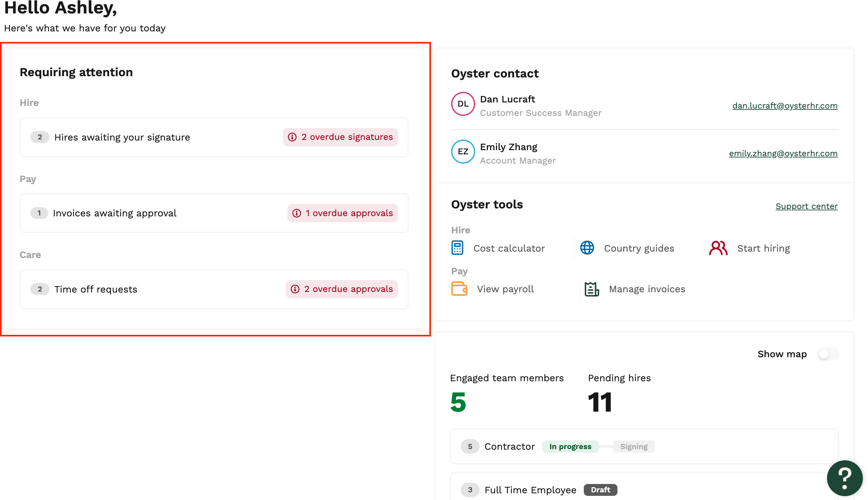The image size is (868, 500).
Task: Open the View payroll label
Action: coord(505,289)
